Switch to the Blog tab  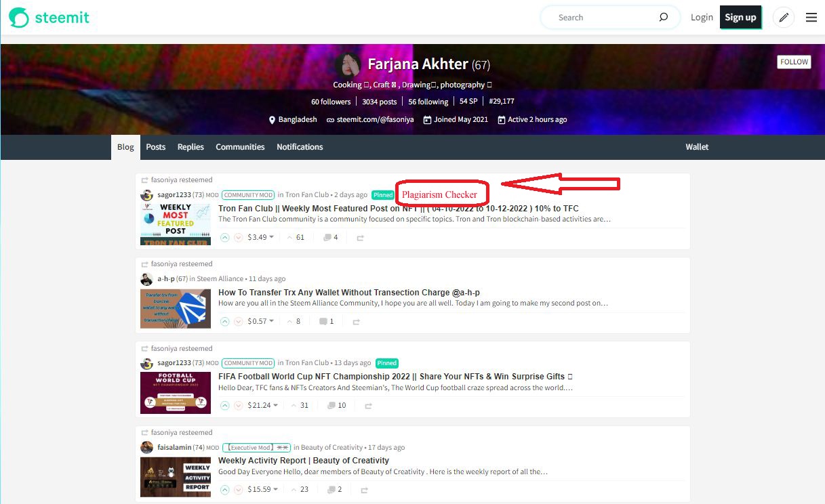[125, 147]
